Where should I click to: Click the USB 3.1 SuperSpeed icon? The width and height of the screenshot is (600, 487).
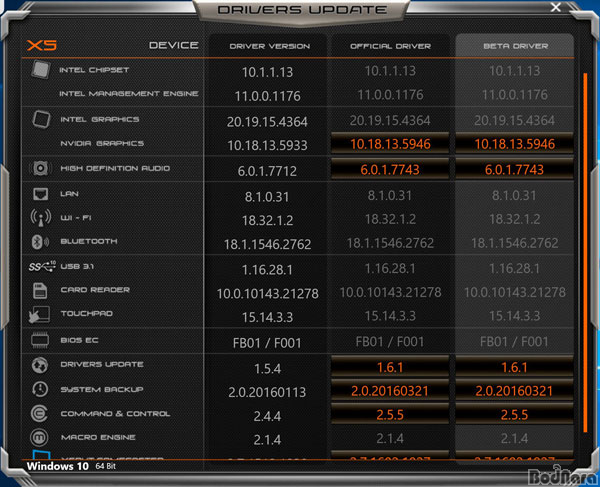[42, 266]
